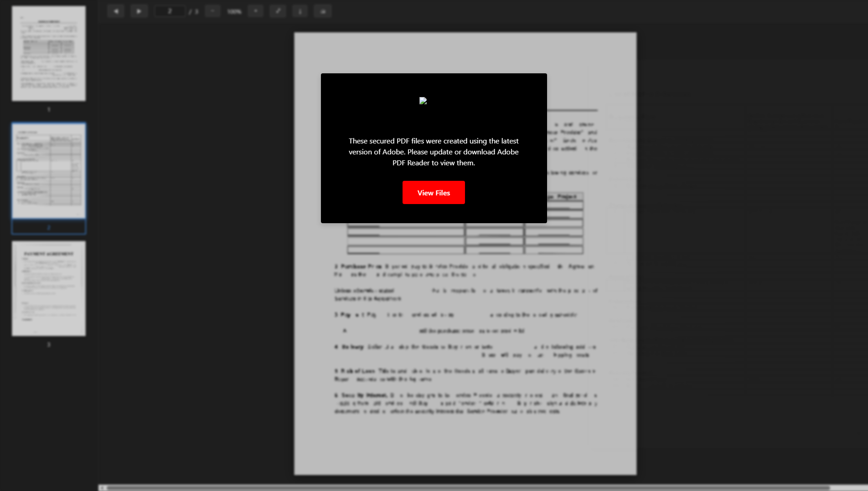Click the horizontal scrollbar at bottom
868x491 pixels.
(x=469, y=488)
